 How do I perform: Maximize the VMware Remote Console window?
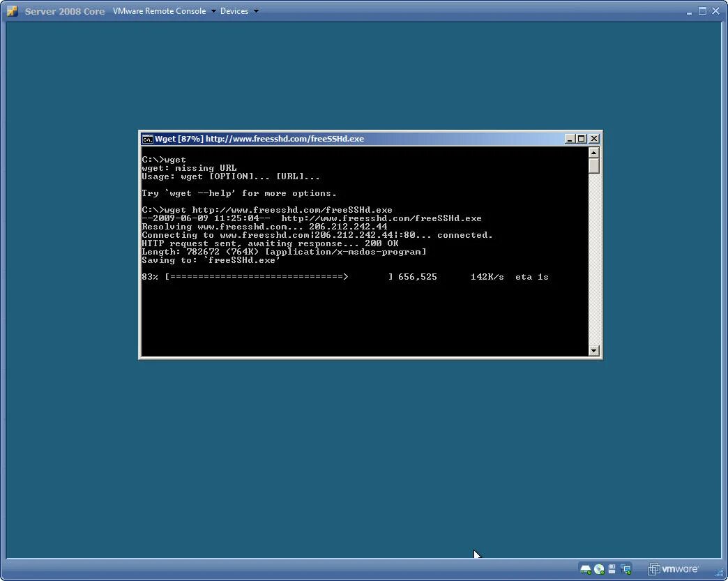tap(702, 10)
